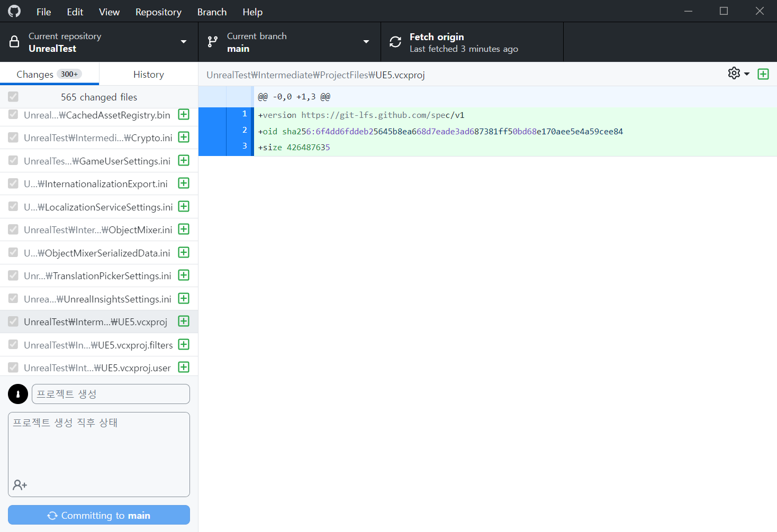Click the added-file icon for UE5.vcxproj.filters

pyautogui.click(x=184, y=344)
